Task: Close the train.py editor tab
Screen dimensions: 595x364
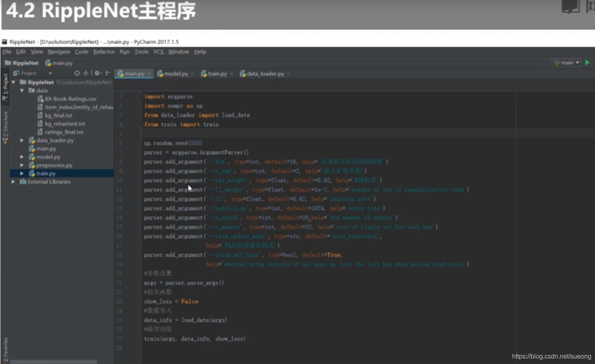Action: tap(231, 74)
